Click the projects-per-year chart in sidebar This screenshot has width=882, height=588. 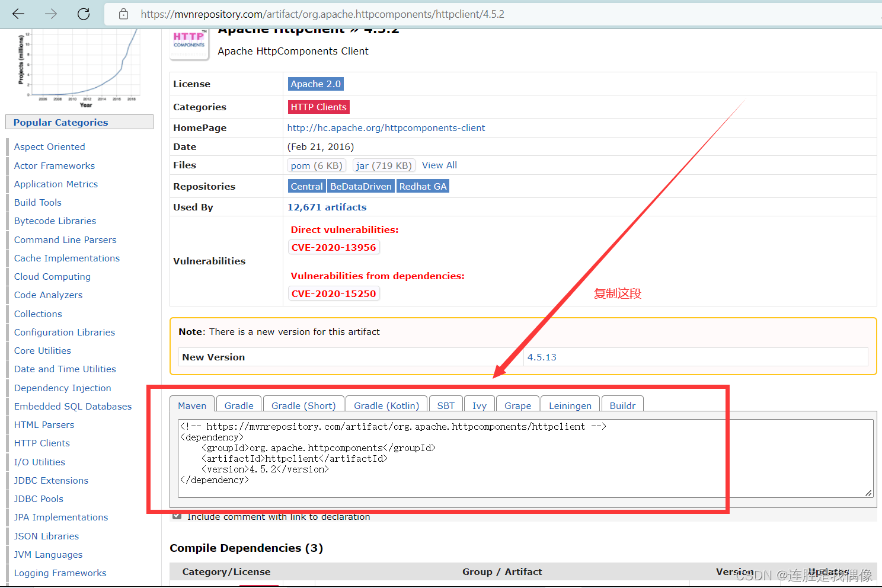tap(79, 68)
